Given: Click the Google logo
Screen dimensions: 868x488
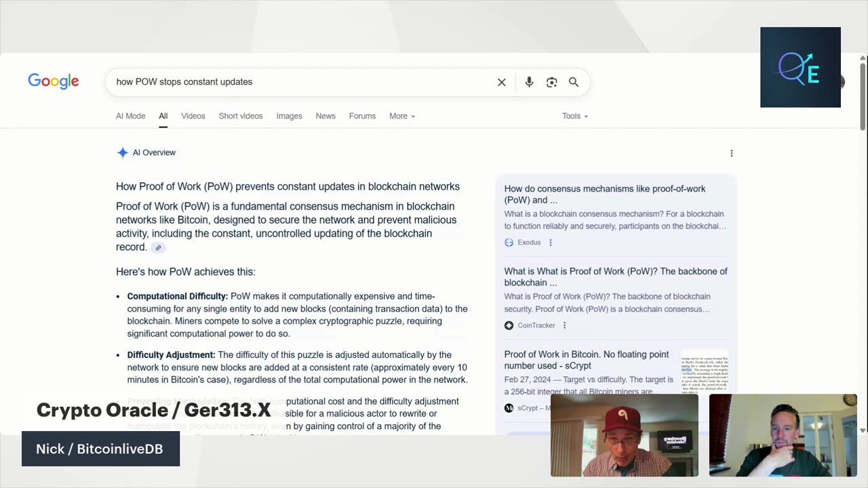Looking at the screenshot, I should click(54, 81).
